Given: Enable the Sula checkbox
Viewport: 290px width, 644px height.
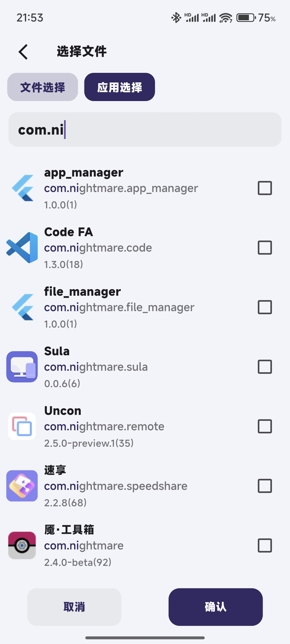Looking at the screenshot, I should [x=265, y=367].
